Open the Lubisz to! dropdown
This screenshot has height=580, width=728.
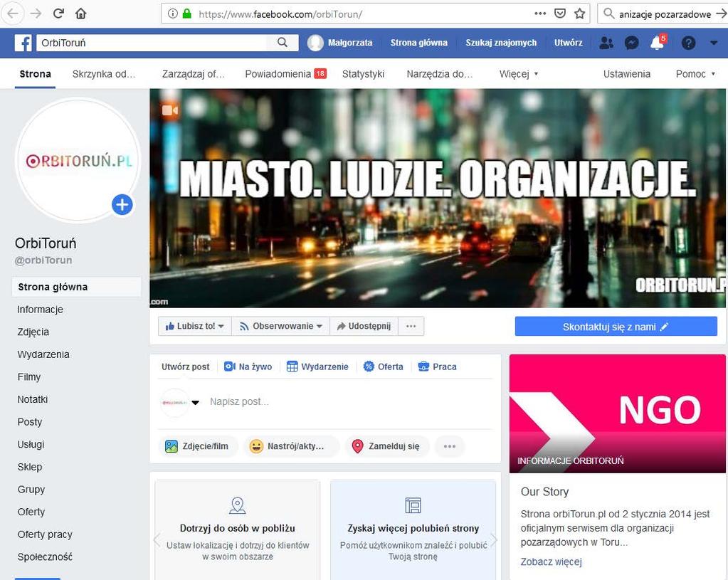tap(194, 326)
